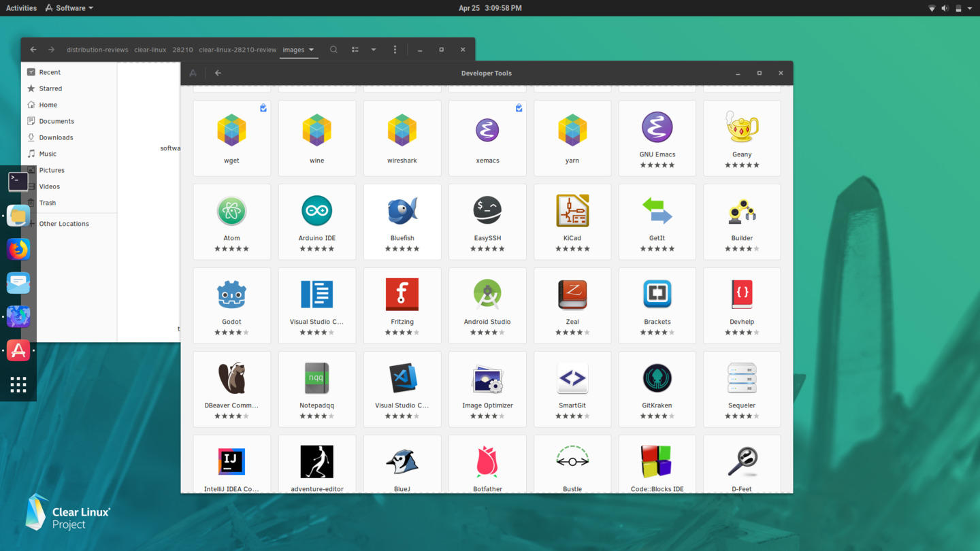Open the clock and calendar in top bar
The height and width of the screenshot is (551, 980).
490,8
